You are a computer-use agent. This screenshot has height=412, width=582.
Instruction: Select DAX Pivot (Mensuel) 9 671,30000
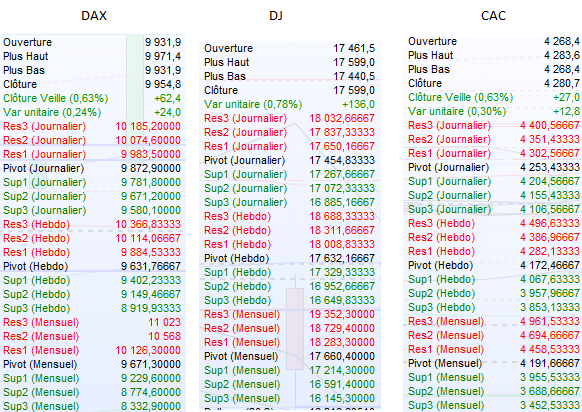click(x=92, y=364)
